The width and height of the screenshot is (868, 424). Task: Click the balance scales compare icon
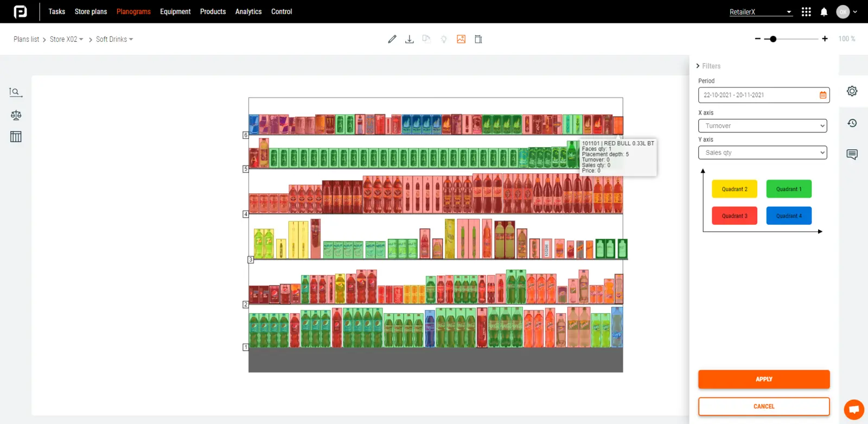click(x=16, y=115)
